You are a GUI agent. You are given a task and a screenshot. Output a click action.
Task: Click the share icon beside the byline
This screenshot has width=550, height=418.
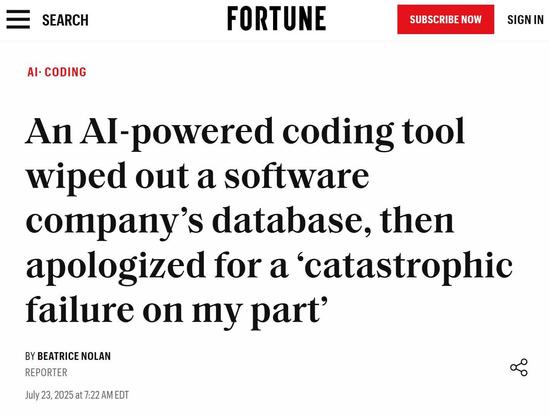point(519,367)
